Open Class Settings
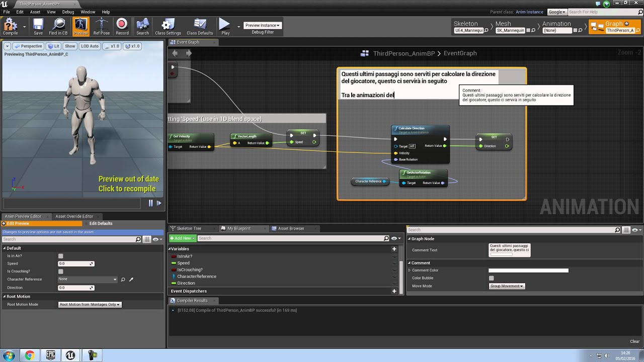This screenshot has height=362, width=644. [168, 27]
